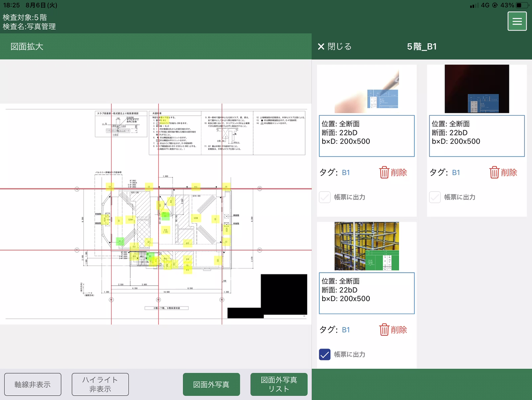Tap the cellular signal bars icon
The image size is (532, 400).
474,6
